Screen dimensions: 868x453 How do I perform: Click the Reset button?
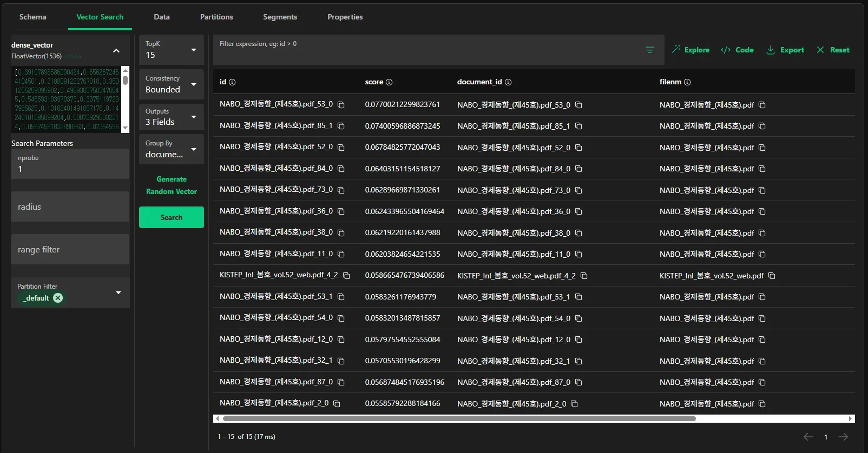(x=833, y=50)
